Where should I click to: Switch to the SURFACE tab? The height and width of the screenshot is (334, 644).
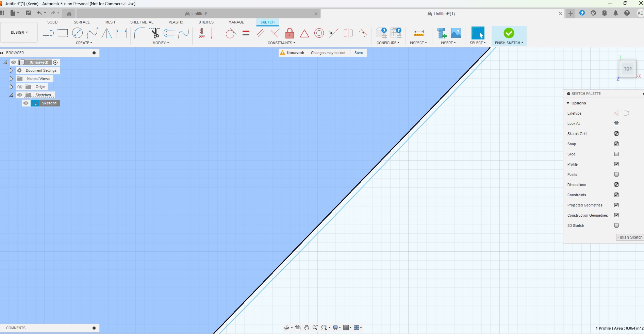coord(82,22)
